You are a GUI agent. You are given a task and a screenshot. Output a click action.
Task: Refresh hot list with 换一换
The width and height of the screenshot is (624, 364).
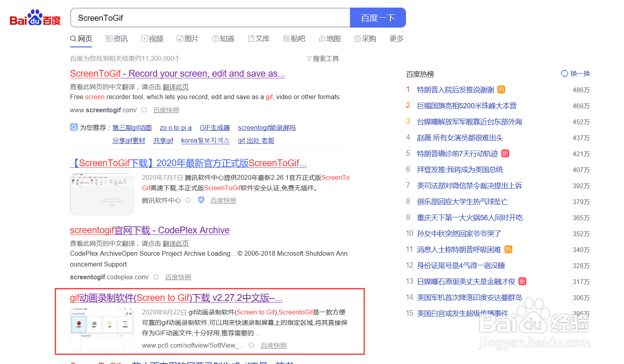click(576, 74)
